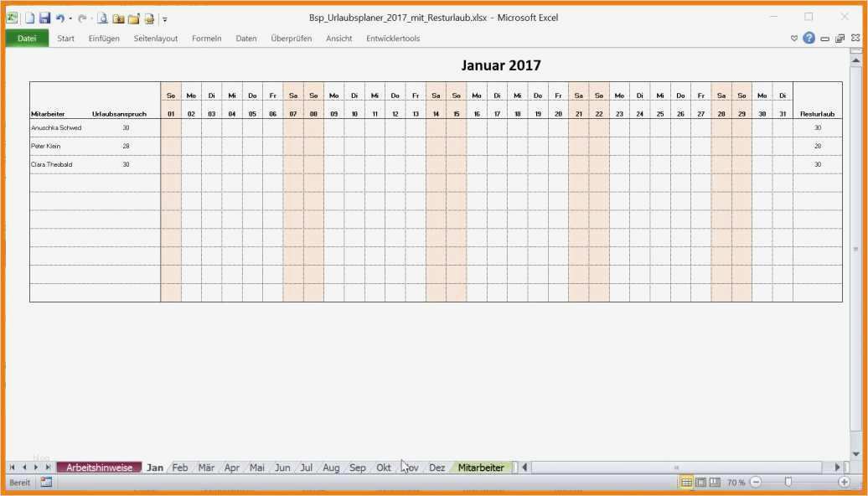Undo the last action

point(59,18)
